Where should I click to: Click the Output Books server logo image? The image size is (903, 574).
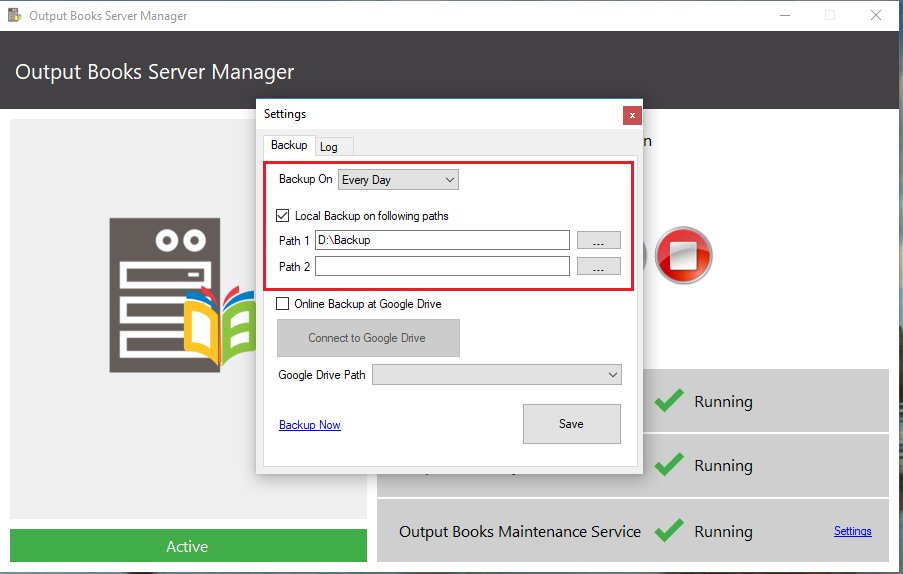(183, 295)
